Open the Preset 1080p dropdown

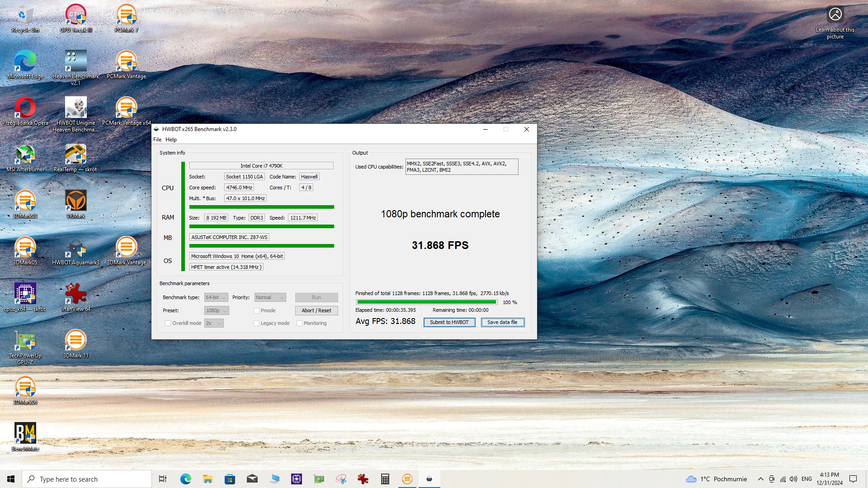217,310
